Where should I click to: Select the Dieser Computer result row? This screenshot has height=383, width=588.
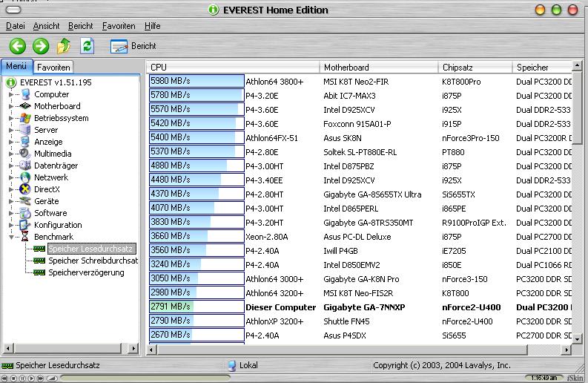pyautogui.click(x=360, y=307)
